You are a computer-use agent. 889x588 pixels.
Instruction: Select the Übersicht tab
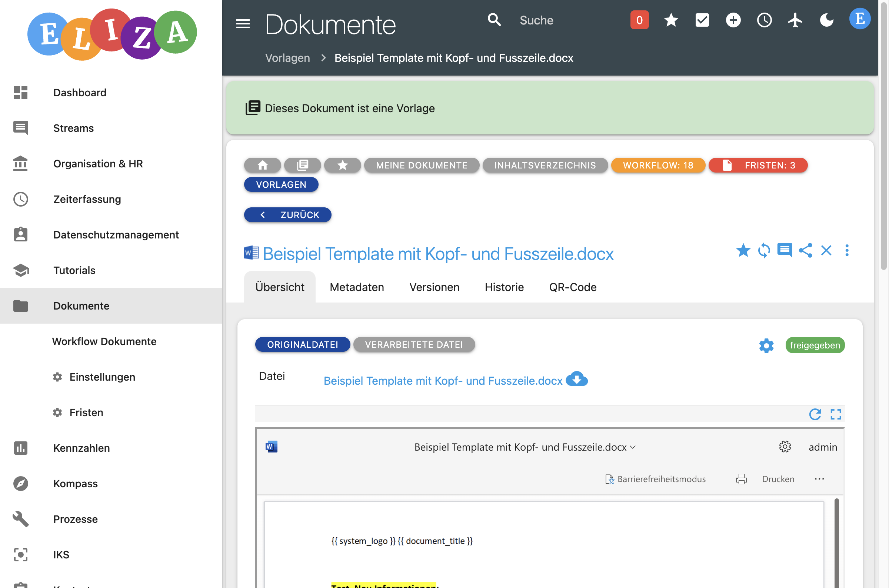click(280, 287)
